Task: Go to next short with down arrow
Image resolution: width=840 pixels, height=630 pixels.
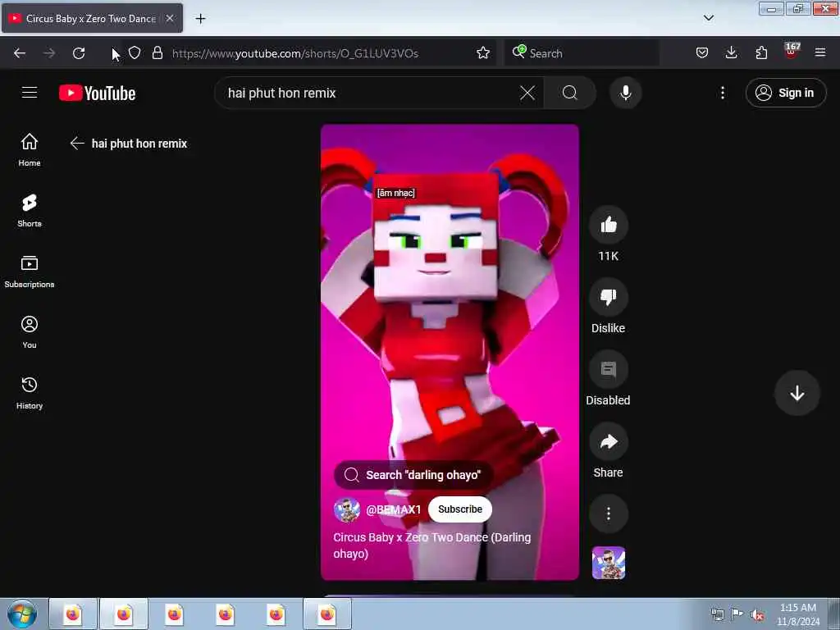Action: [797, 393]
